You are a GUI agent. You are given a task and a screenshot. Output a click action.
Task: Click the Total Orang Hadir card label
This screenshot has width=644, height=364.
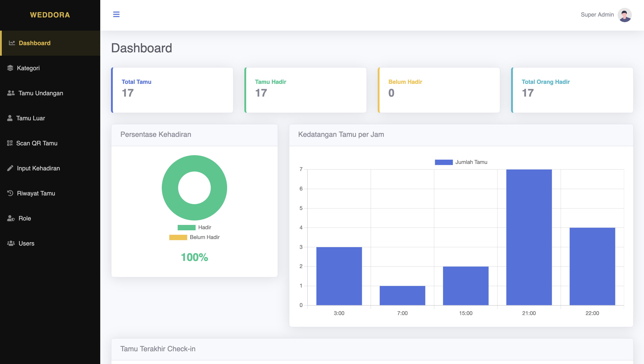(x=545, y=82)
